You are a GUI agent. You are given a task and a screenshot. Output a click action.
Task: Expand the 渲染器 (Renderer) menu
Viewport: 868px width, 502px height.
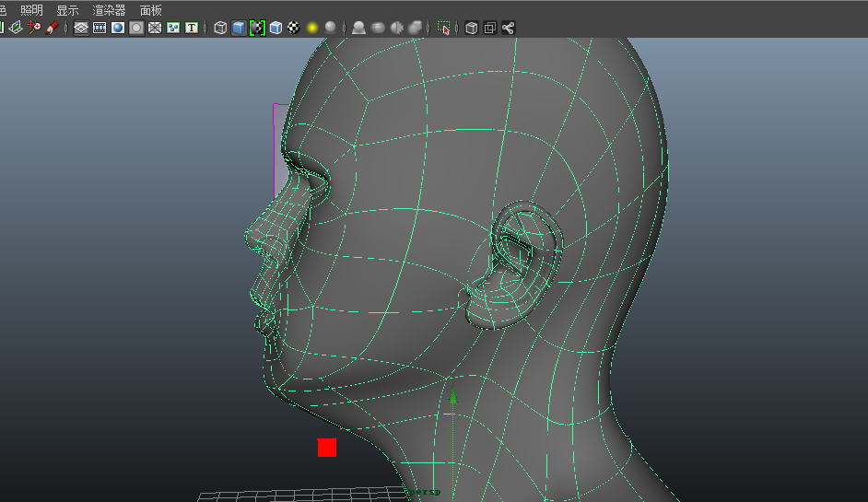[x=109, y=10]
